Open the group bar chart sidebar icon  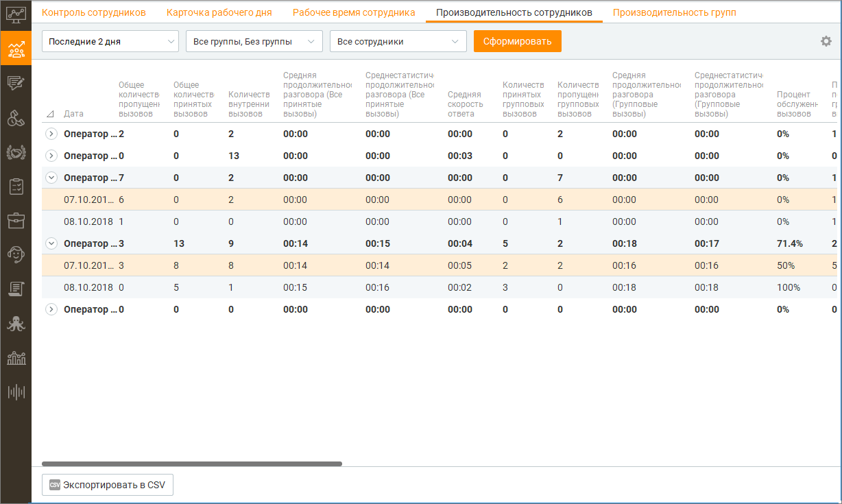[x=16, y=357]
